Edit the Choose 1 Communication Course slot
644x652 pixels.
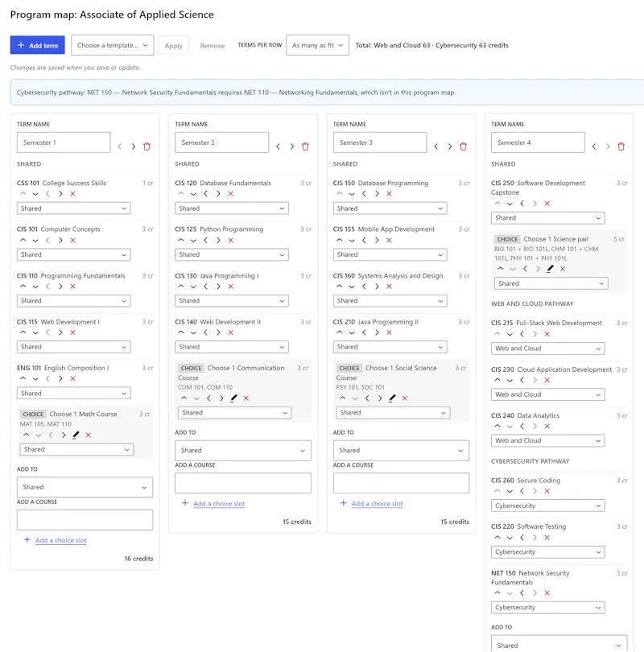[x=233, y=398]
